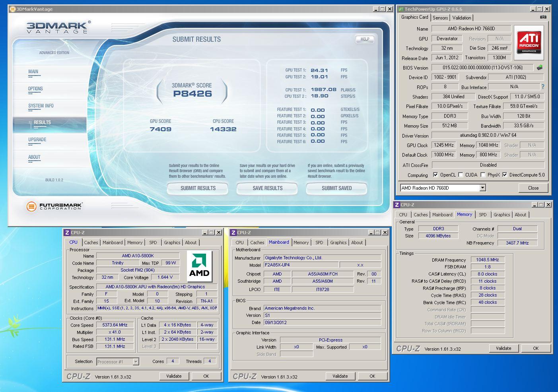
Task: Click the CPU-Z Mainboard window title icon
Action: click(233, 233)
